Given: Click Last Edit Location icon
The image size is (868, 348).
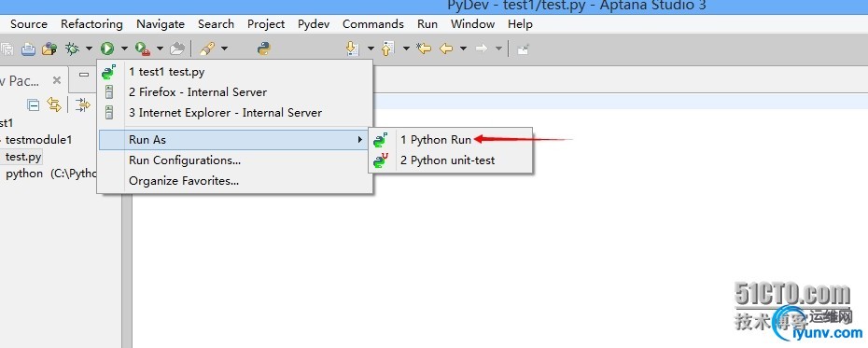Looking at the screenshot, I should point(424,49).
